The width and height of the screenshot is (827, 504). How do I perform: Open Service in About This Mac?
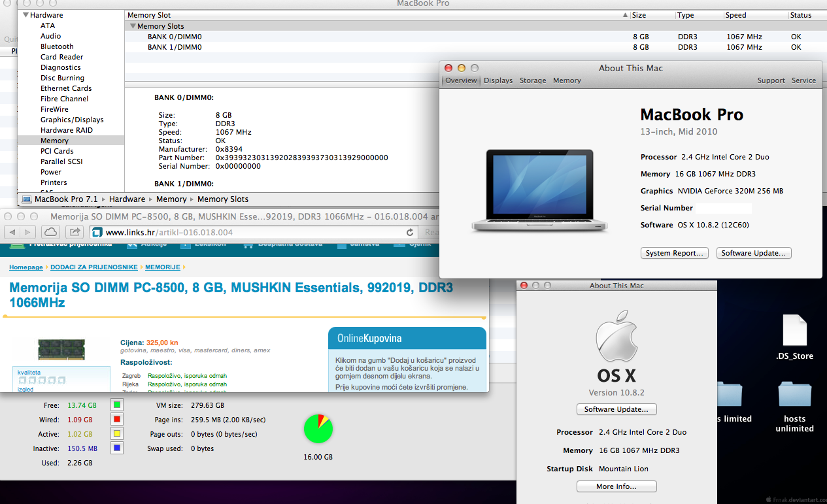[803, 80]
